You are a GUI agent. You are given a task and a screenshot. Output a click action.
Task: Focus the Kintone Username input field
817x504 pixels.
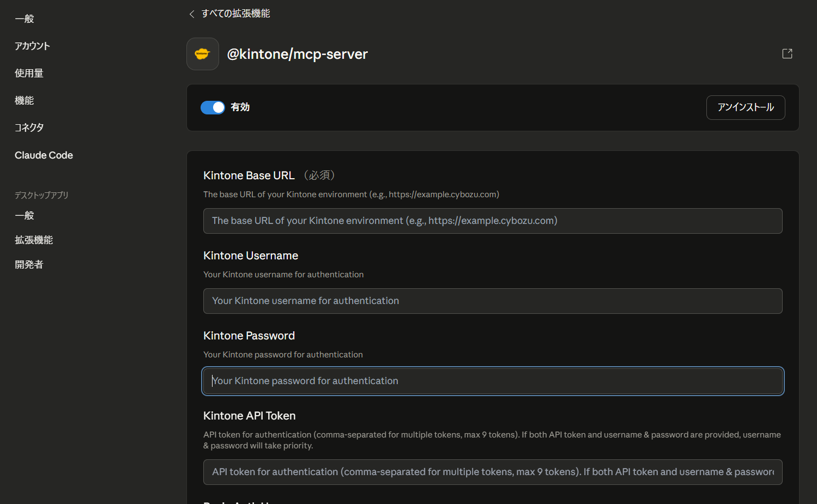493,301
